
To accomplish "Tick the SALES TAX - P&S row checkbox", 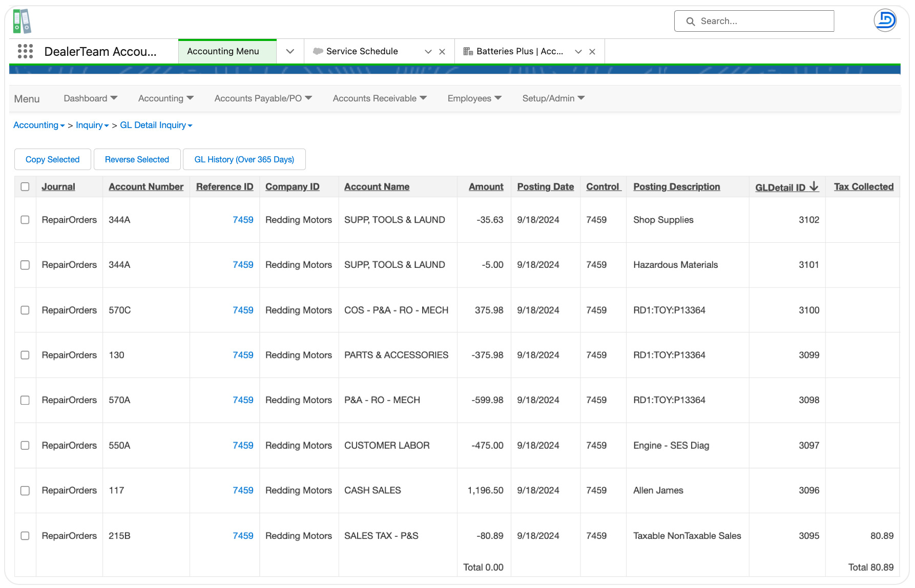I will 25,536.
